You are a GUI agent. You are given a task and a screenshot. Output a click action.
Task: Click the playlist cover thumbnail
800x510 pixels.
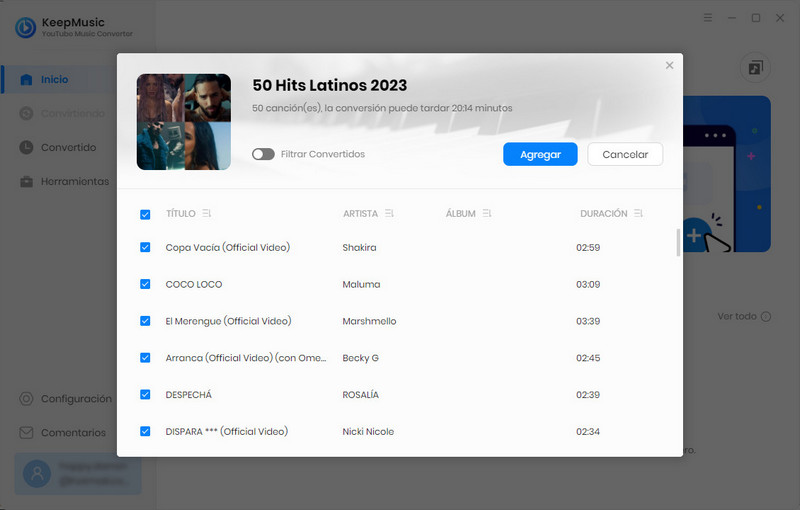pyautogui.click(x=184, y=122)
